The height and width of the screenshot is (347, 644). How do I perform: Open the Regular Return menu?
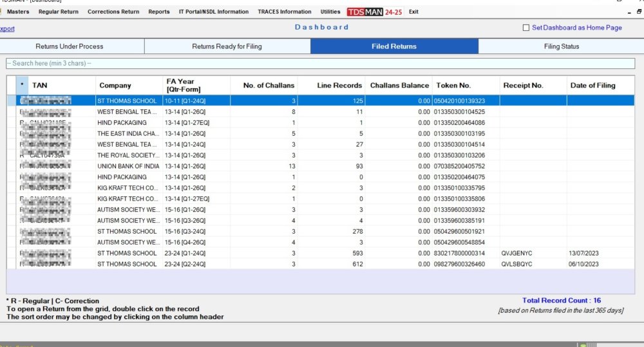pos(59,12)
